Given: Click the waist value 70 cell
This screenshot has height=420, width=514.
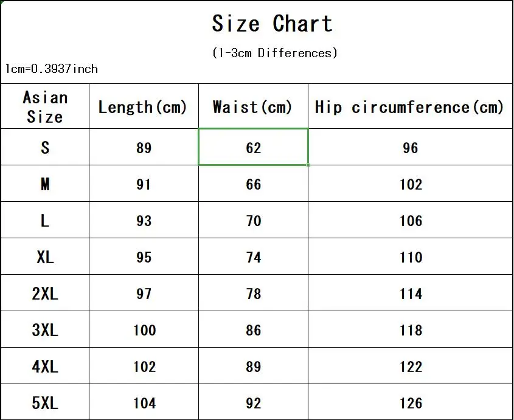Looking at the screenshot, I should (x=253, y=220).
